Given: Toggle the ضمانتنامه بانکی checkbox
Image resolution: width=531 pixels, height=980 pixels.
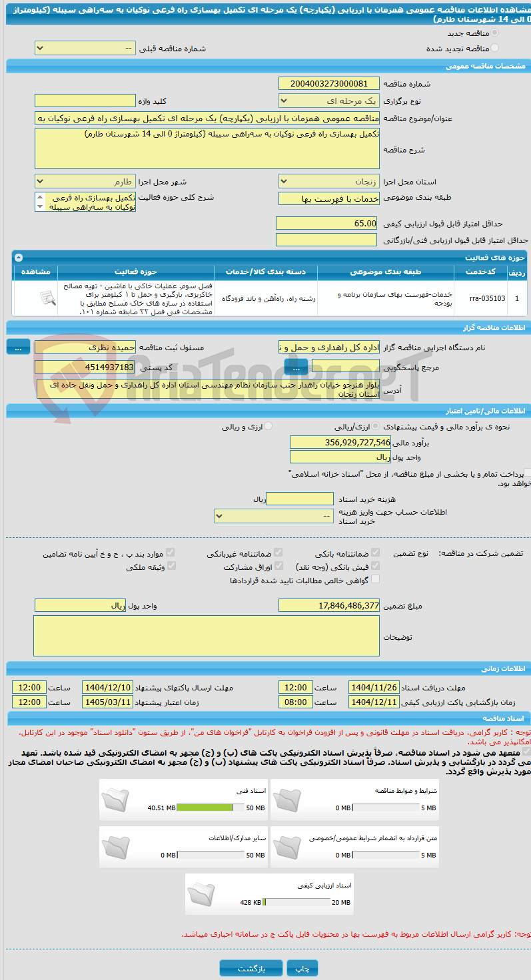Looking at the screenshot, I should pyautogui.click(x=376, y=553).
